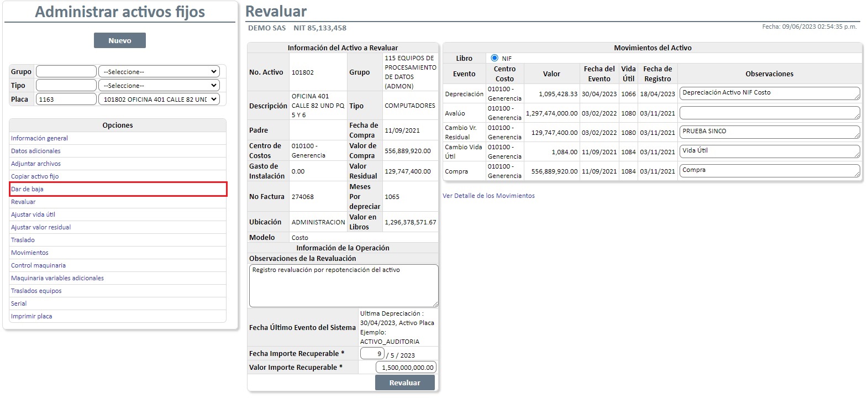Screen dimensions: 868x398
Task: Click the empty observation field in Avalúo row
Action: (770, 113)
